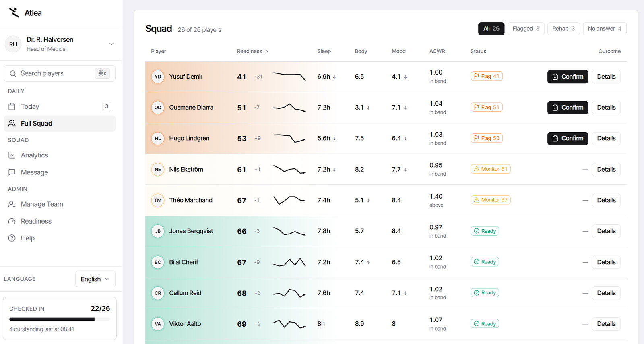This screenshot has height=344, width=644.
Task: Open the Message section
Action: point(60,172)
